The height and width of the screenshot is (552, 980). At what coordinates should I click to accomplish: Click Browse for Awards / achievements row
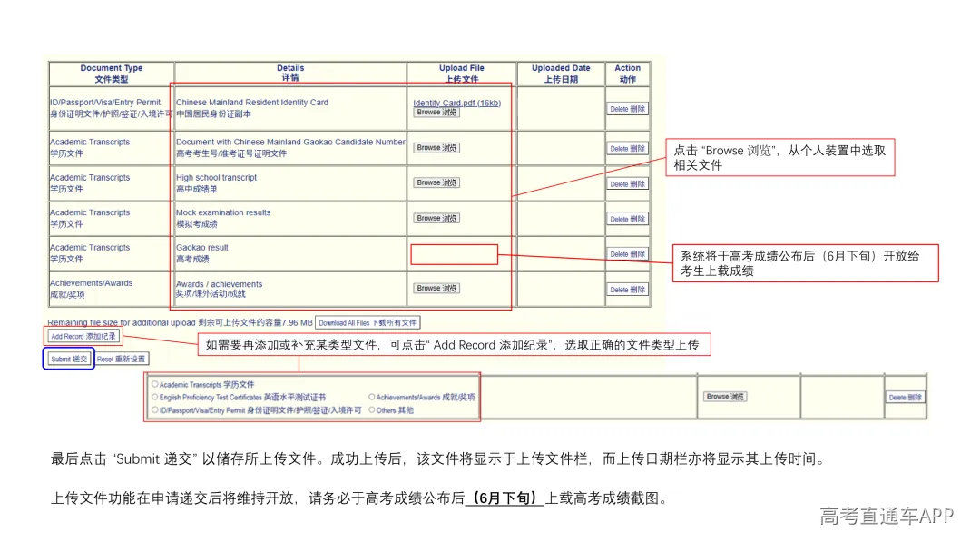coord(436,288)
